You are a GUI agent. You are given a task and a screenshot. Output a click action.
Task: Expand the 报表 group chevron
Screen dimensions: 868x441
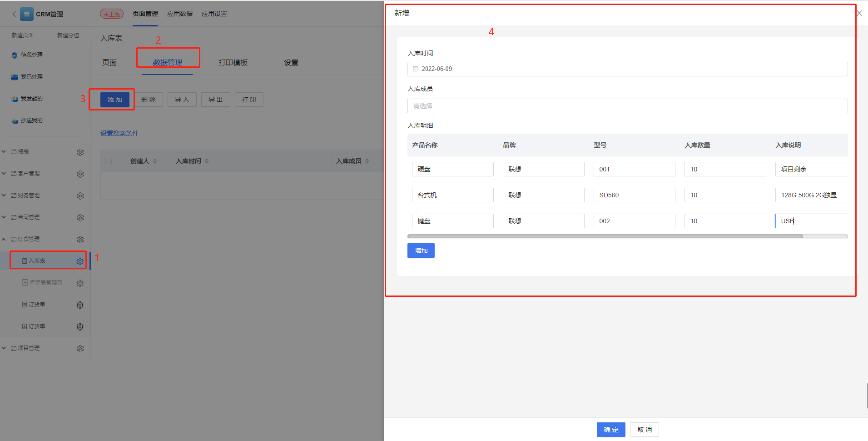[4, 152]
